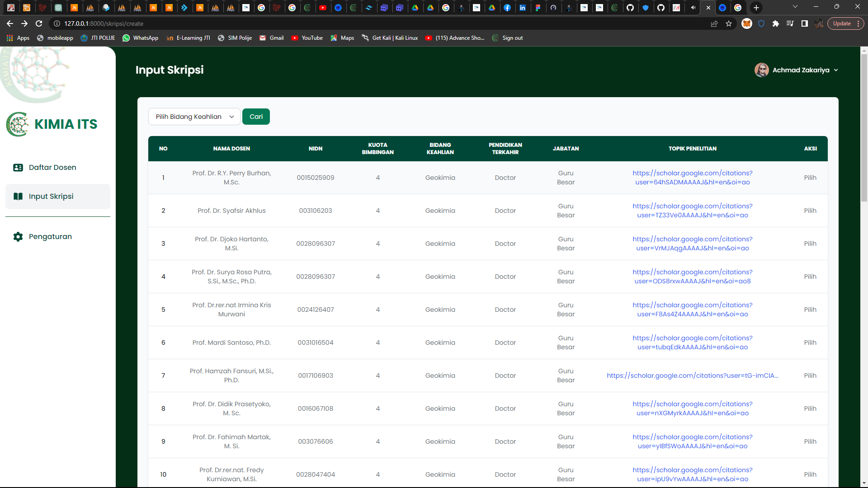Click browser back arrow
The image size is (868, 488).
(10, 23)
